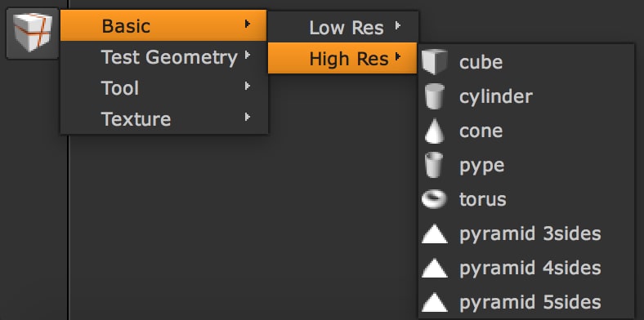The image size is (644, 320).
Task: Open the Basic menu entry
Action: click(164, 25)
